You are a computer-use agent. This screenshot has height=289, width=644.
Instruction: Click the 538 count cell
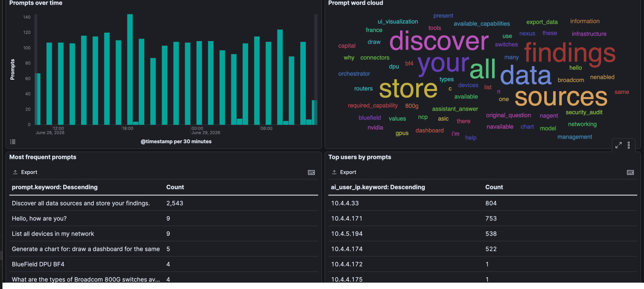point(491,234)
